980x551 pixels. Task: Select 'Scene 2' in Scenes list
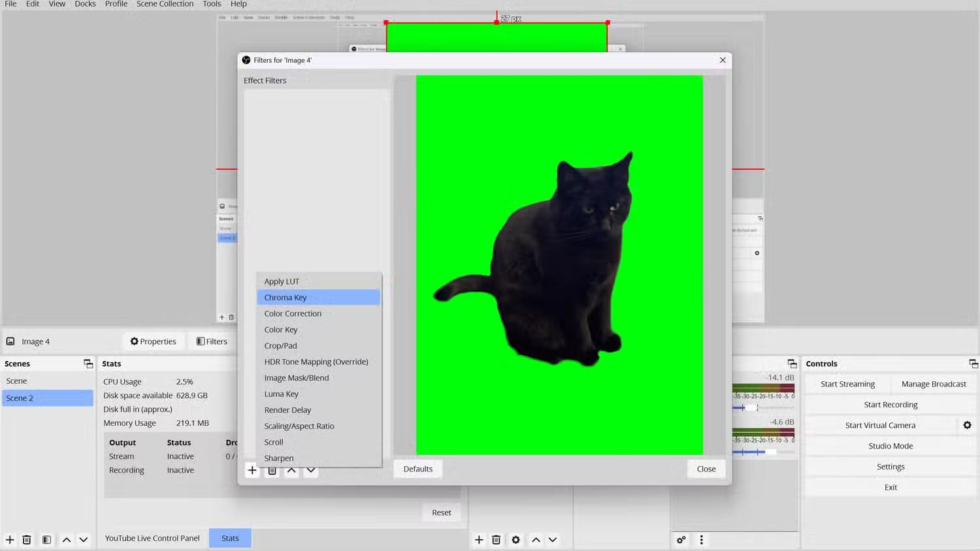pos(48,398)
